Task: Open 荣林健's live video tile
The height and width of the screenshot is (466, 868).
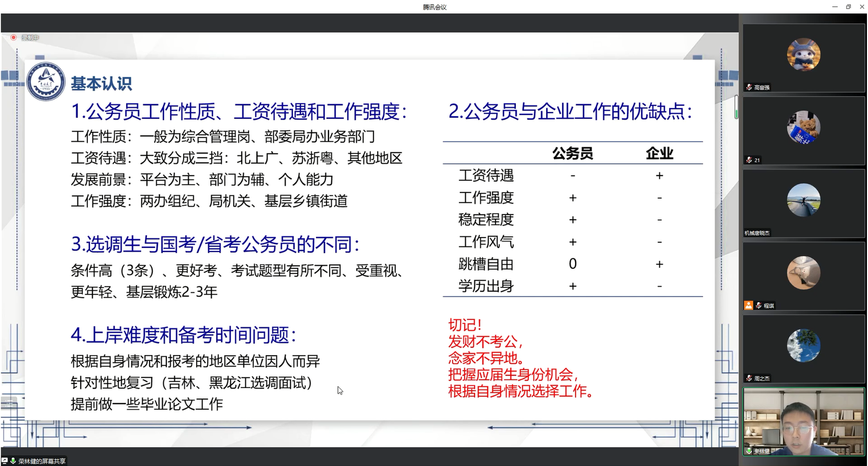Action: coord(803,422)
